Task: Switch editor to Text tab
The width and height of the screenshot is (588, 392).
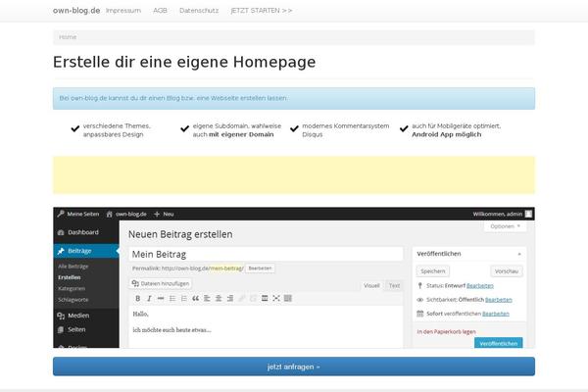Action: pos(394,286)
